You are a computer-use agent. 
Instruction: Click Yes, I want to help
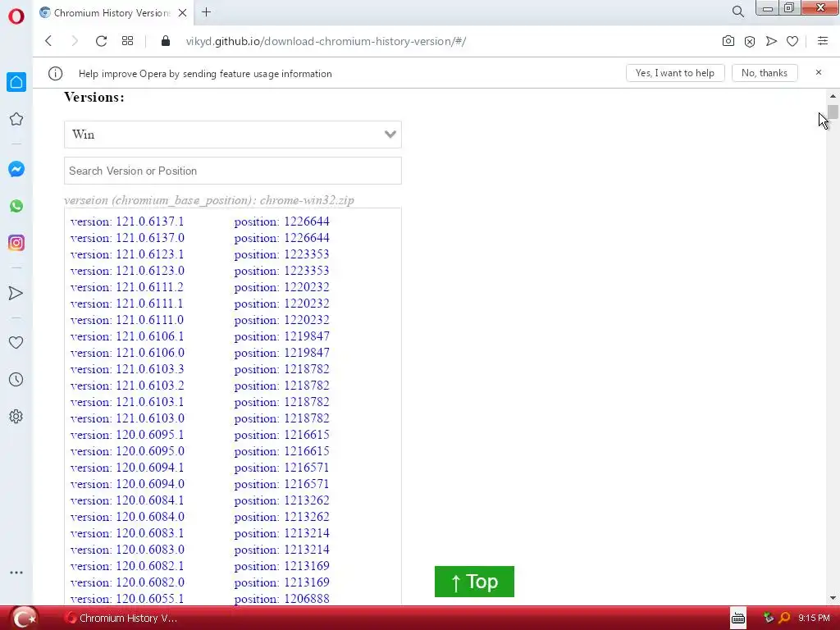click(x=675, y=73)
